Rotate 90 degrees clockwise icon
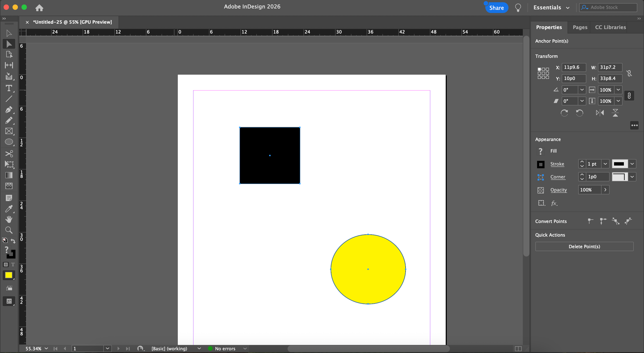 point(564,113)
